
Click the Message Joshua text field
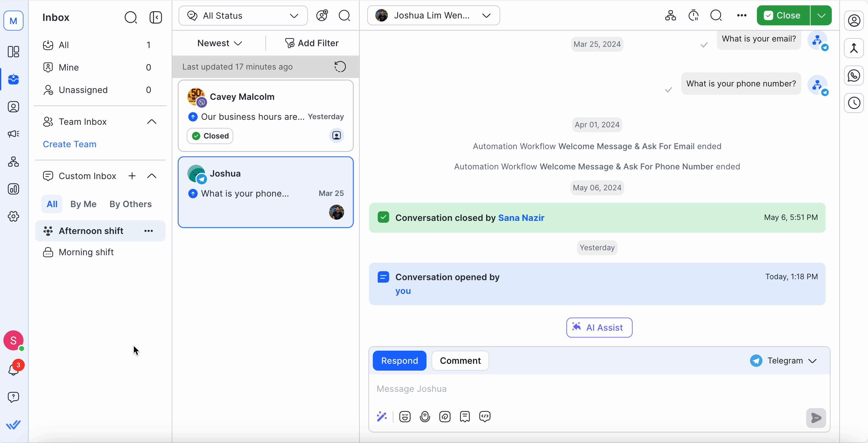point(573,389)
